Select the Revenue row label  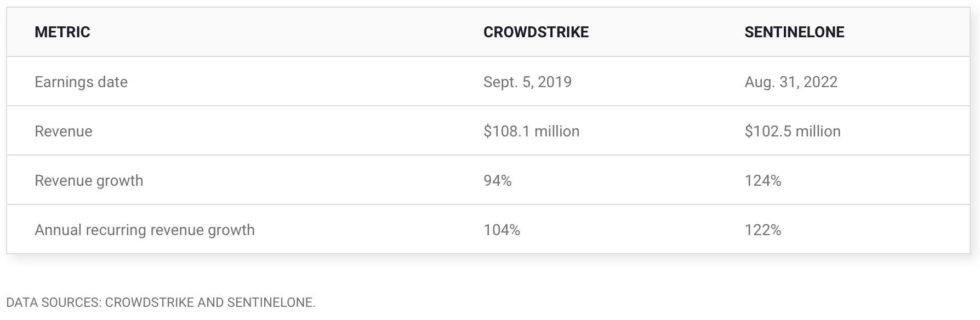64,131
